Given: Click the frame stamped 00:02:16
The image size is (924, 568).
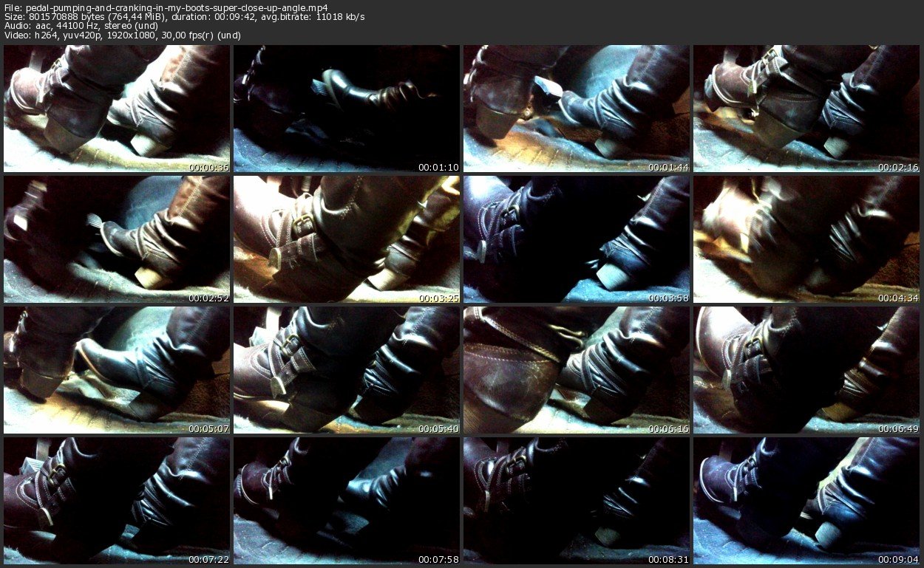Looking at the screenshot, I should [806, 109].
